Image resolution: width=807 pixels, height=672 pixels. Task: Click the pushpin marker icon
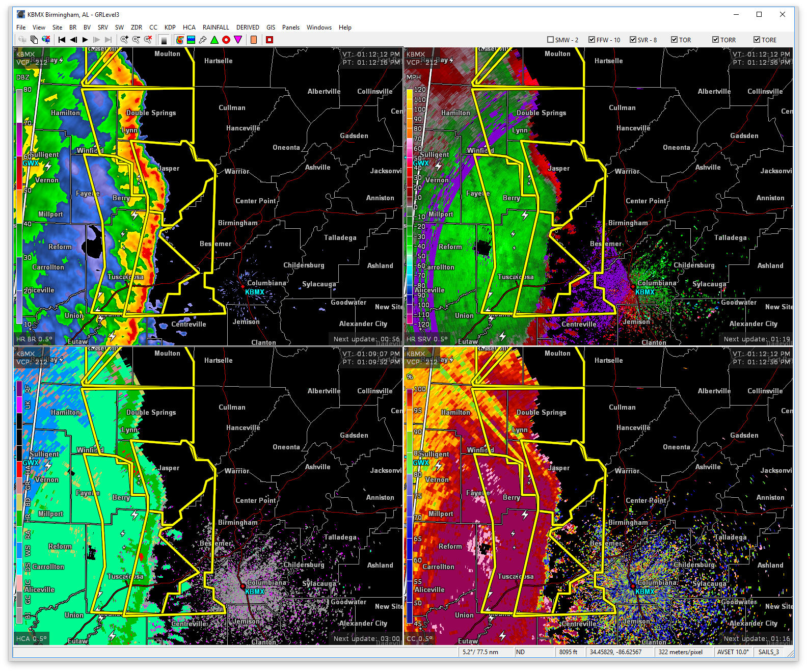pos(203,40)
